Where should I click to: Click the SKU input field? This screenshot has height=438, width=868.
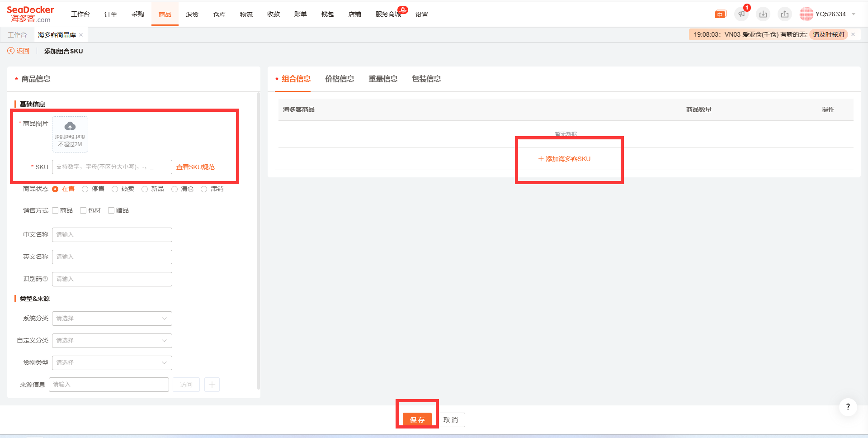pos(112,167)
